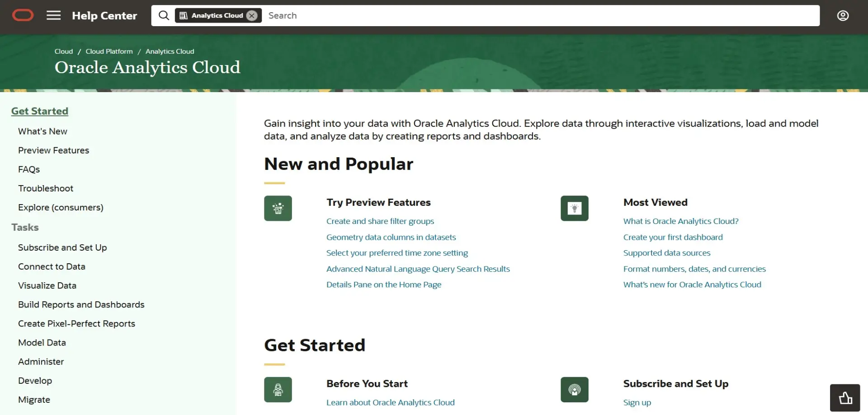
Task: Go to Analytics Cloud breadcrumb
Action: tap(170, 51)
